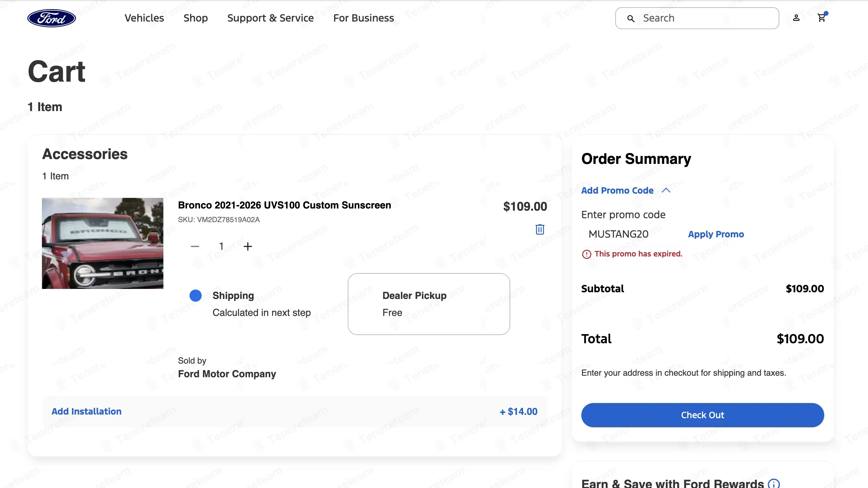868x488 pixels.
Task: Click the item price $109.00
Action: tap(525, 206)
